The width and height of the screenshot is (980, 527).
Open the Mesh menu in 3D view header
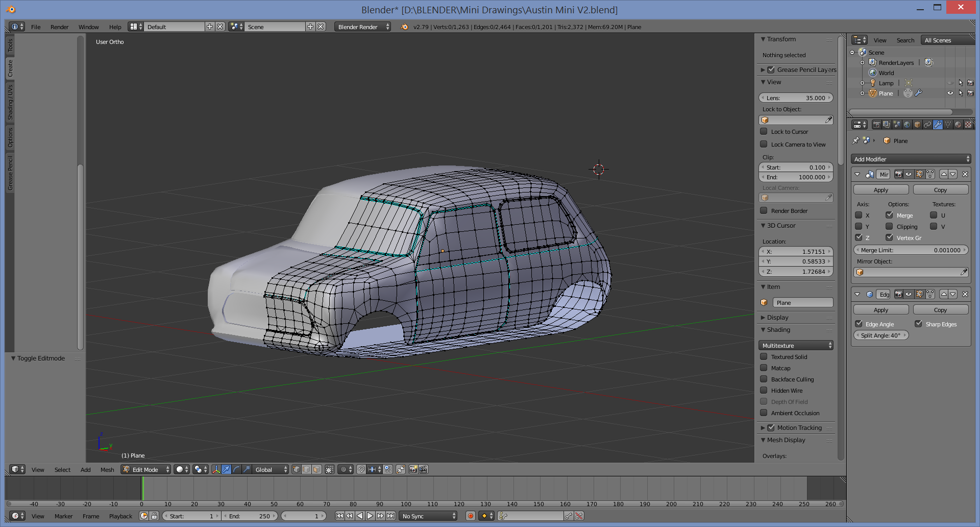point(107,470)
